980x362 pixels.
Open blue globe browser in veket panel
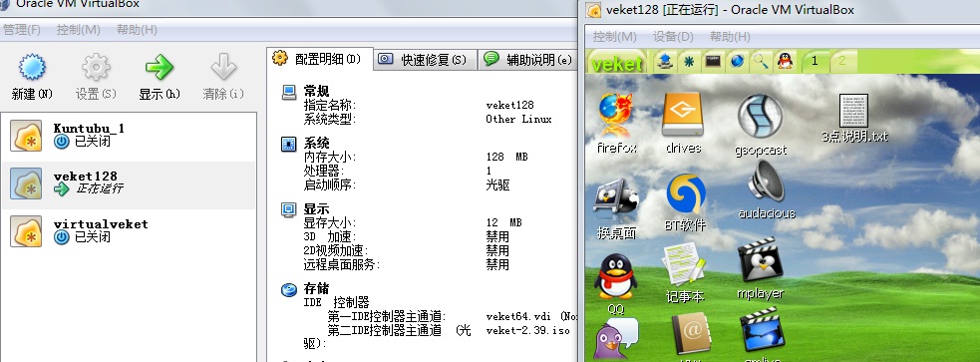coord(737,61)
